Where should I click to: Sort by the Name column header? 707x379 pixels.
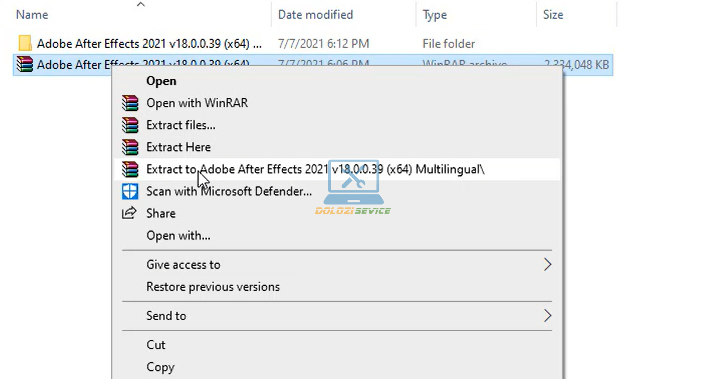[x=32, y=15]
